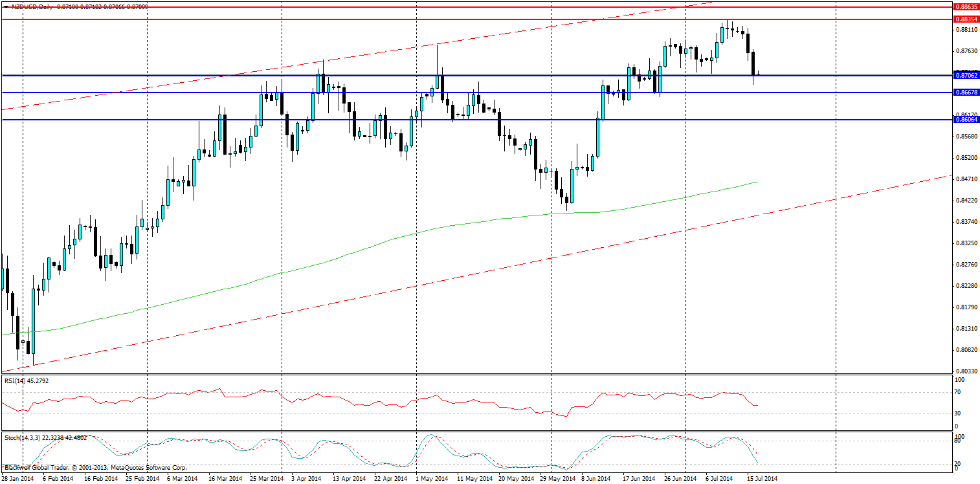Click the RSI(14) 45.2792 indicator label
Screen dimensions: 980x484
pos(27,380)
